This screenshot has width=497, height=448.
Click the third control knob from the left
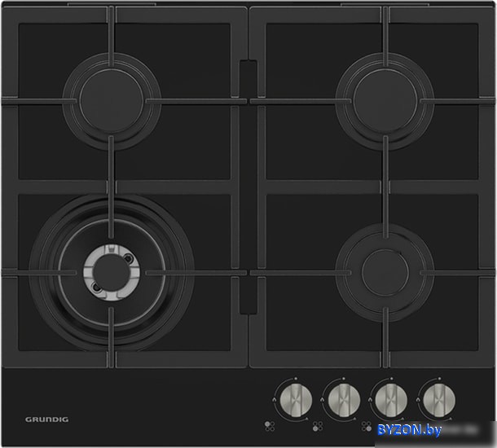point(391,400)
